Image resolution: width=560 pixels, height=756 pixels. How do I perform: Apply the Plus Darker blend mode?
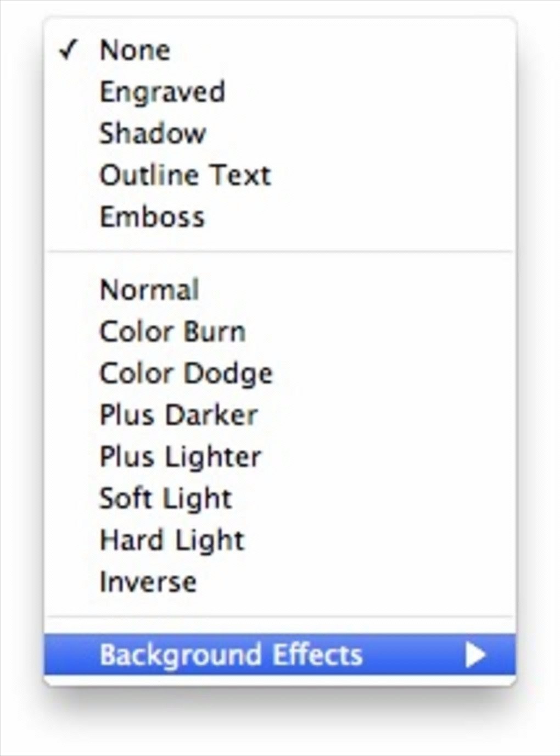(178, 415)
